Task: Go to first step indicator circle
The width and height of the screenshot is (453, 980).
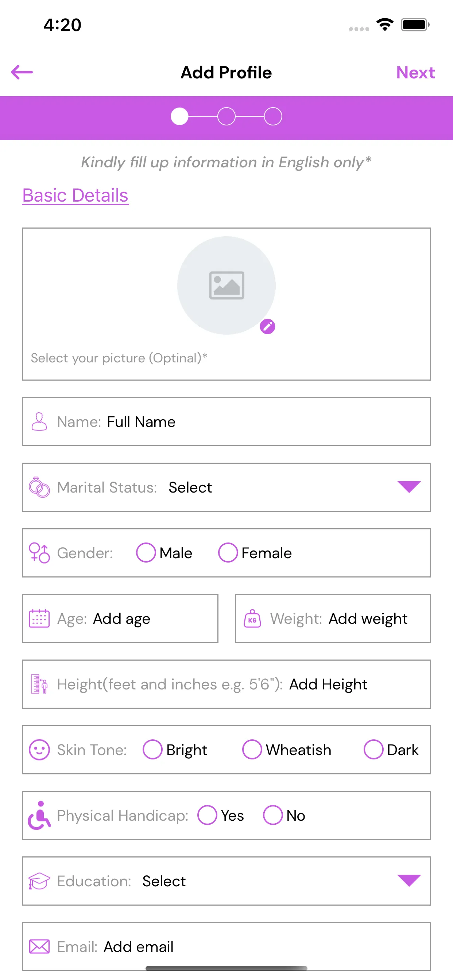Action: point(180,116)
